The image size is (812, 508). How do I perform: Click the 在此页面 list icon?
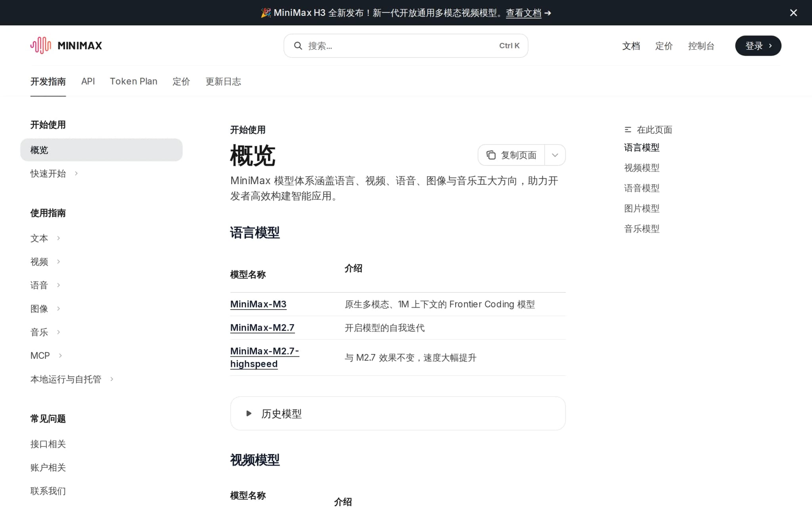[628, 130]
